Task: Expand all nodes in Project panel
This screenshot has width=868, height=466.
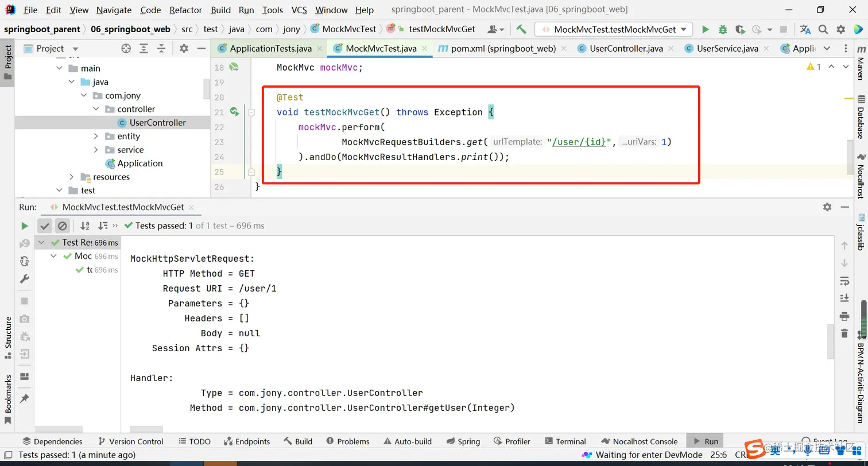Action: click(144, 49)
